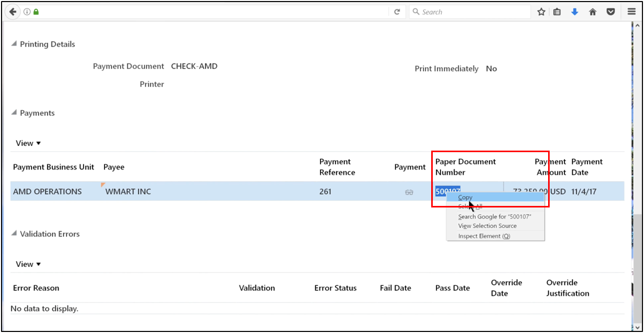This screenshot has width=644, height=334.
Task: Click the back navigation arrow
Action: point(12,11)
